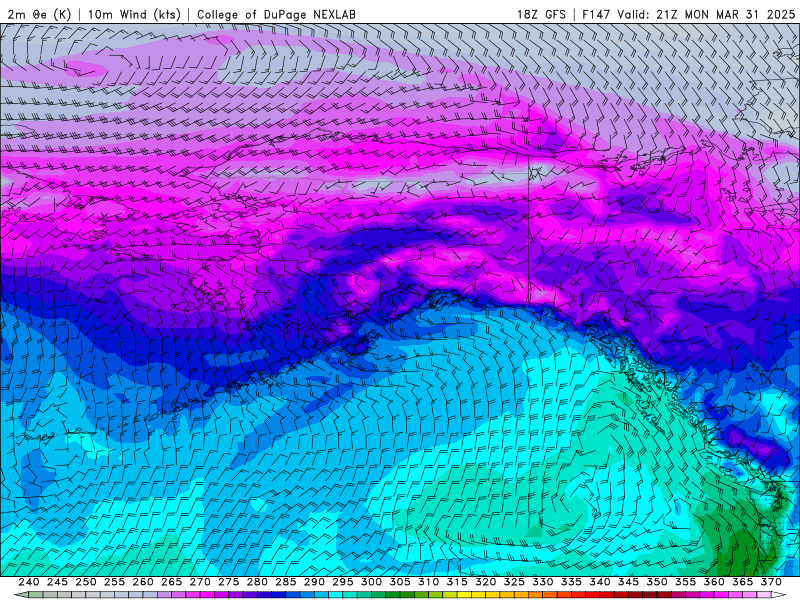The image size is (800, 600).
Task: Click the 370 colorbar label
Action: coord(771,582)
